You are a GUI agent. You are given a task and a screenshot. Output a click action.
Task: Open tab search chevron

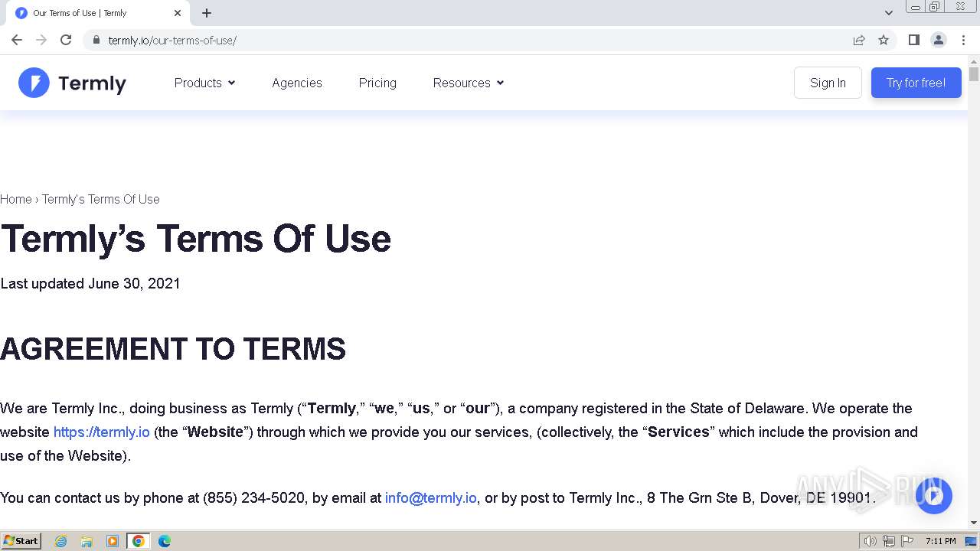(x=889, y=13)
